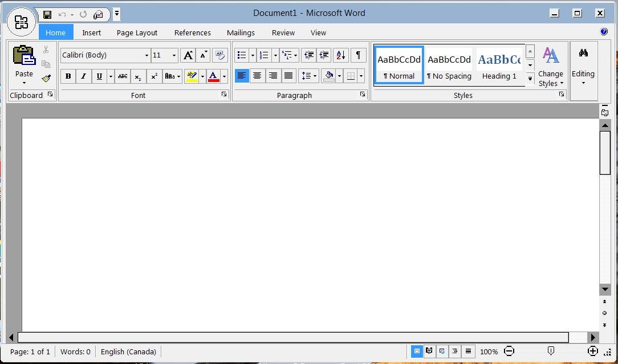
Task: Expand highlight color dropdown arrow
Action: pos(202,76)
